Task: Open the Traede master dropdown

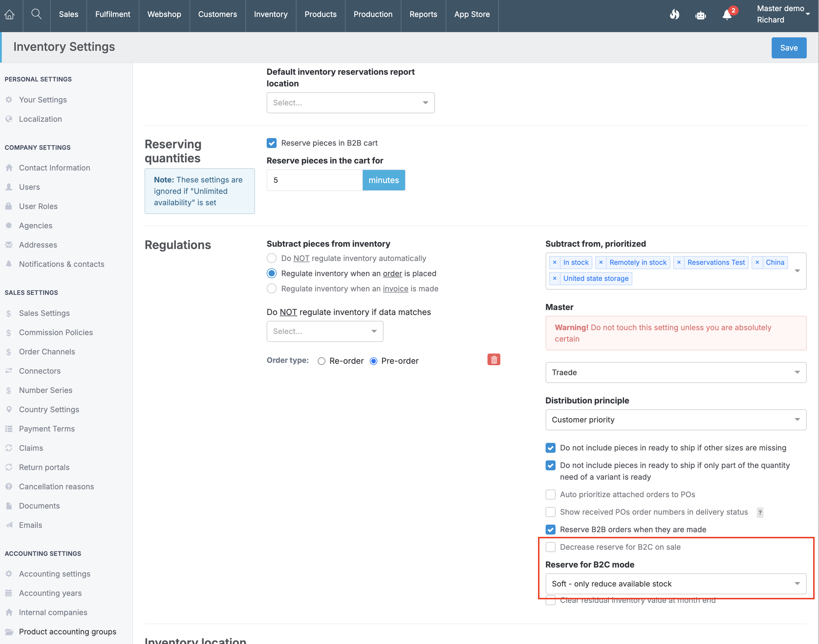Action: pos(676,373)
